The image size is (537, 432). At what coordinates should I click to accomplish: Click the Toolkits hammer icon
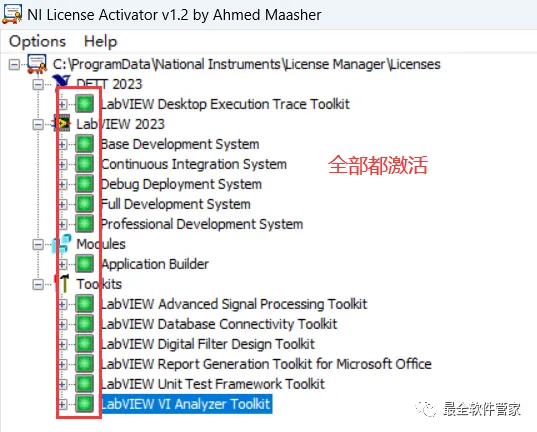(63, 284)
